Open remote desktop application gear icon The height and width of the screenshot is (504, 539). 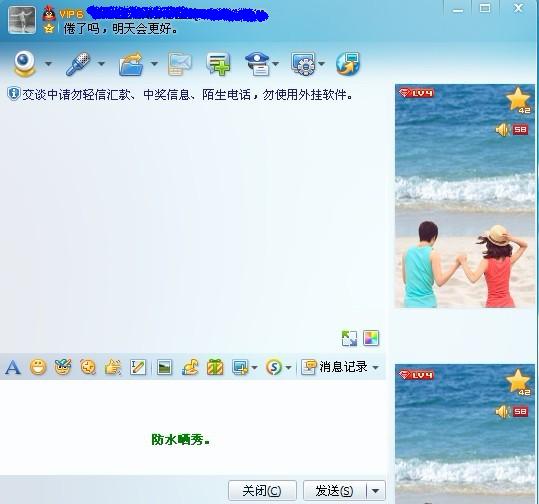click(303, 64)
